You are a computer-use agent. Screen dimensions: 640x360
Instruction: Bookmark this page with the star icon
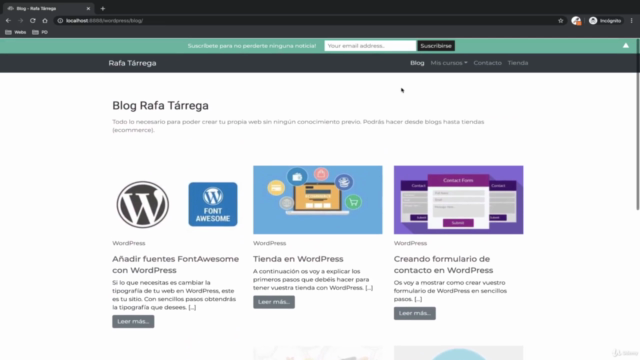coord(560,20)
